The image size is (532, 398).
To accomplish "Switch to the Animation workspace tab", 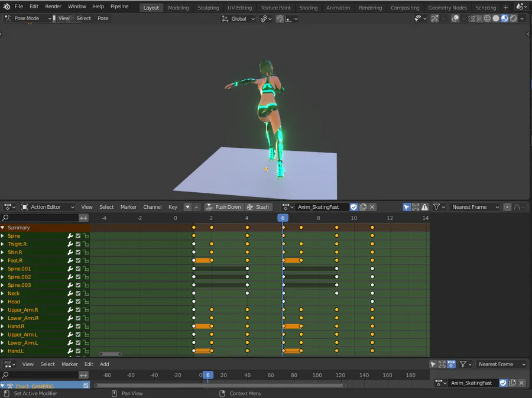I will click(338, 8).
